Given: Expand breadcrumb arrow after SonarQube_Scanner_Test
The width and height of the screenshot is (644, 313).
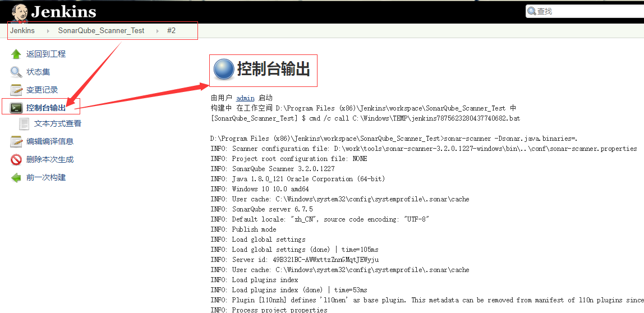Looking at the screenshot, I should [158, 31].
